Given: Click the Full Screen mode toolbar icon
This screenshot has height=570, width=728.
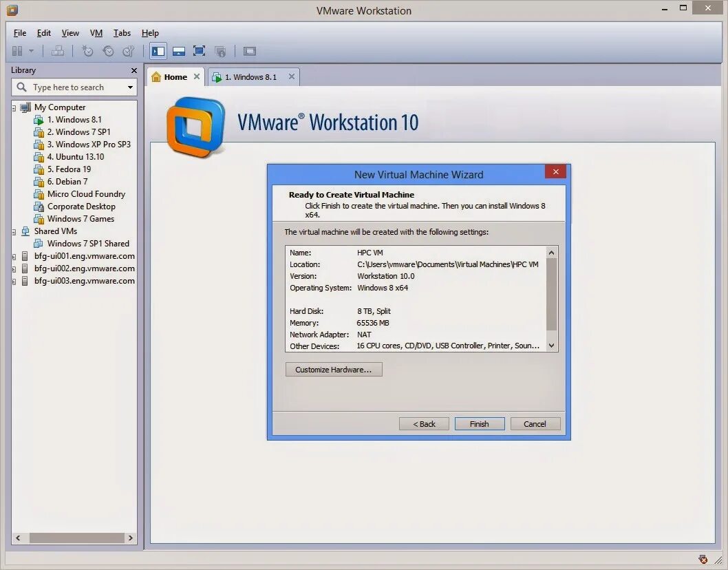Looking at the screenshot, I should (x=199, y=51).
